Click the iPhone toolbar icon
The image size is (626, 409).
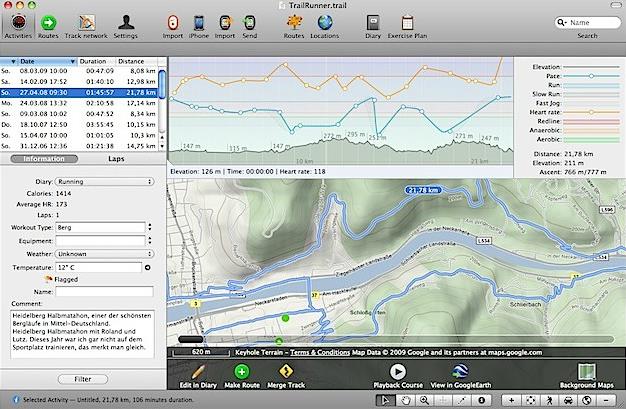(199, 26)
